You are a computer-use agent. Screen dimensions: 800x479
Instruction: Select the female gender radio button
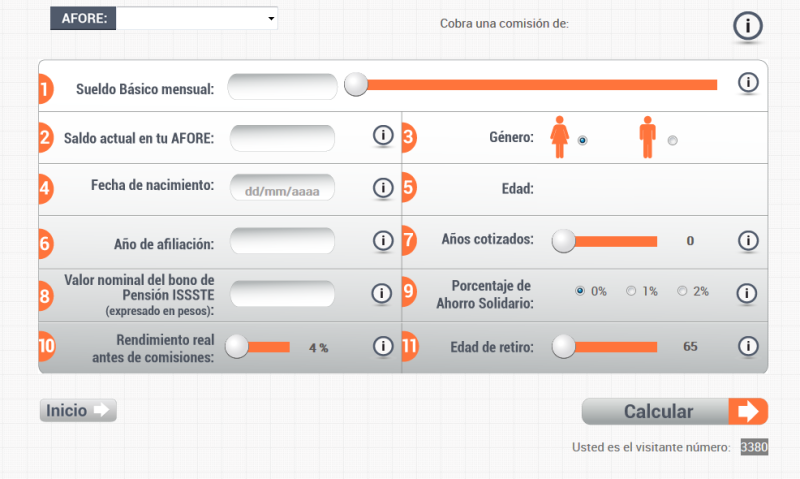point(582,140)
